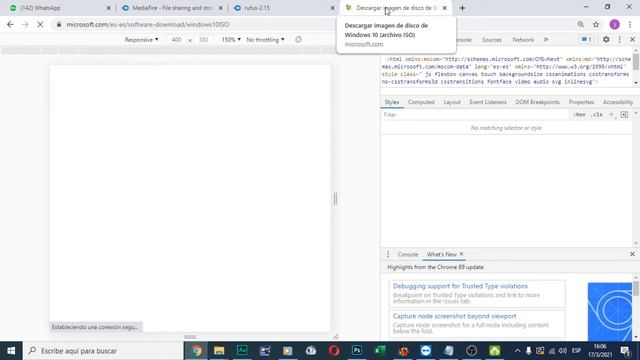Select the Event Listeners tab

[x=488, y=102]
